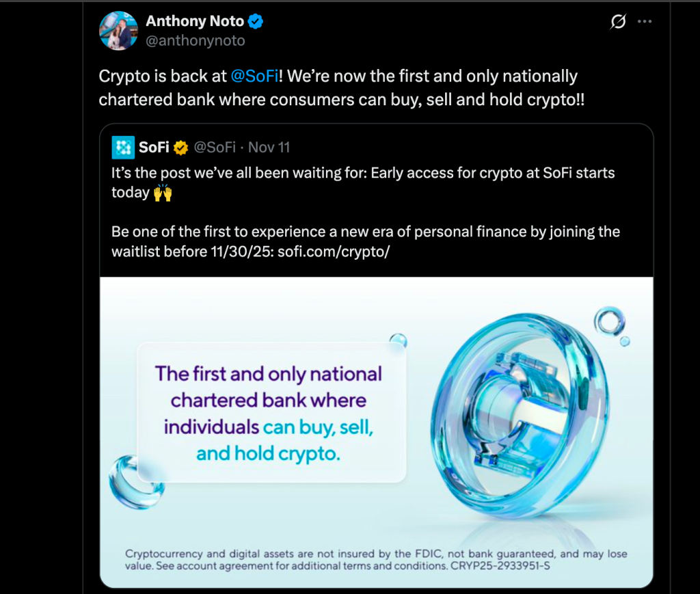Image resolution: width=700 pixels, height=594 pixels.
Task: Click the "first and only national chartered bank" card
Action: [271, 414]
